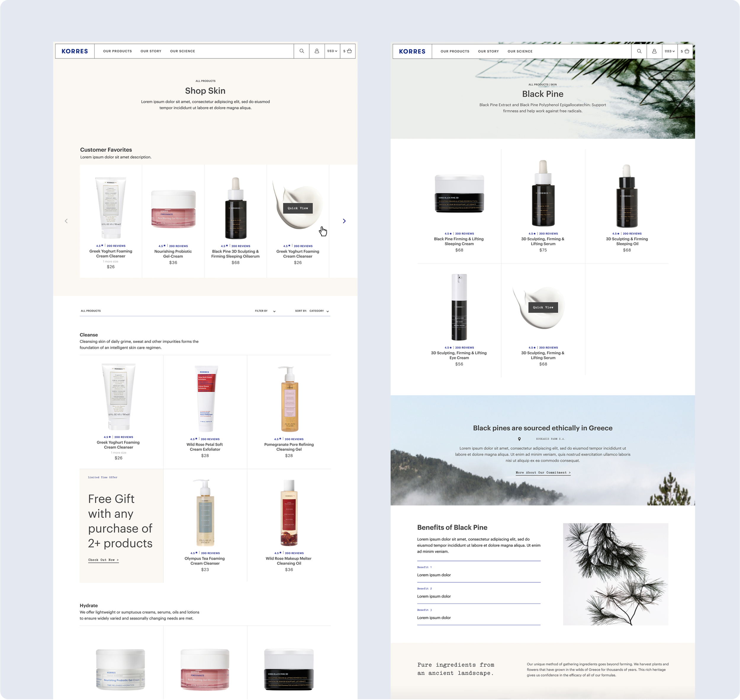Open Our Products menu on Black Pine page
The width and height of the screenshot is (740, 700).
point(455,52)
